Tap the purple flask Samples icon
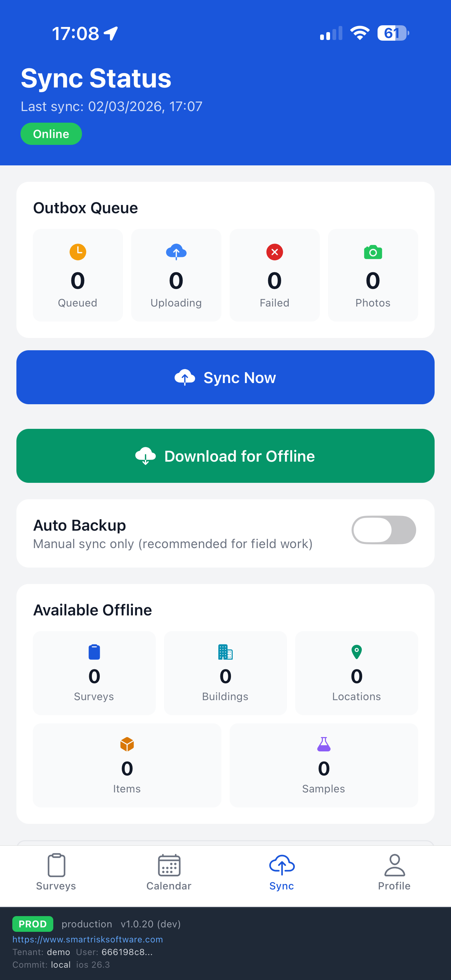 click(324, 744)
